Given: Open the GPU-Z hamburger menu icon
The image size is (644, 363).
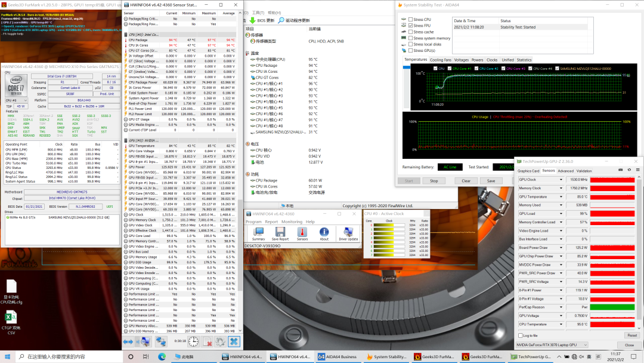Looking at the screenshot, I should pos(637,170).
